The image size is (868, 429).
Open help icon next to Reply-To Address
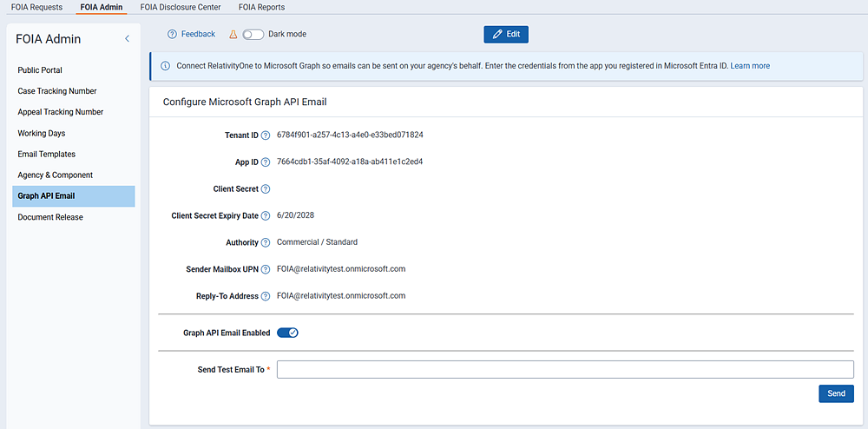[265, 296]
